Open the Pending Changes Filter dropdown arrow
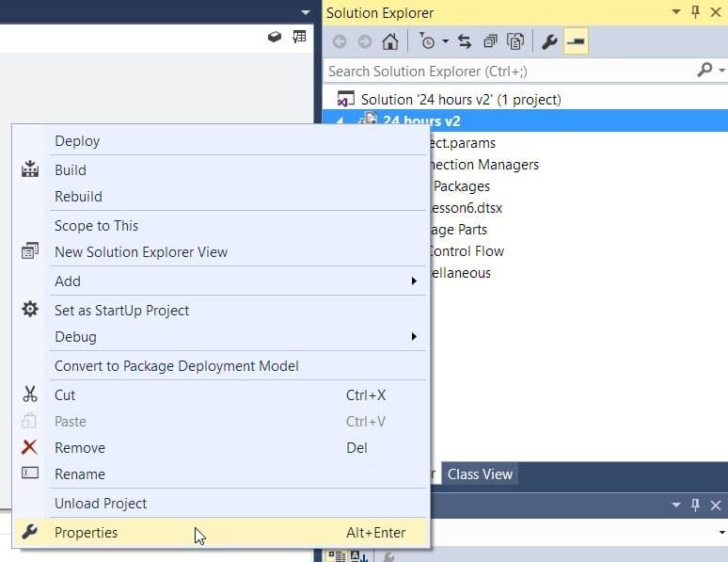Viewport: 728px width, 562px height. click(445, 41)
